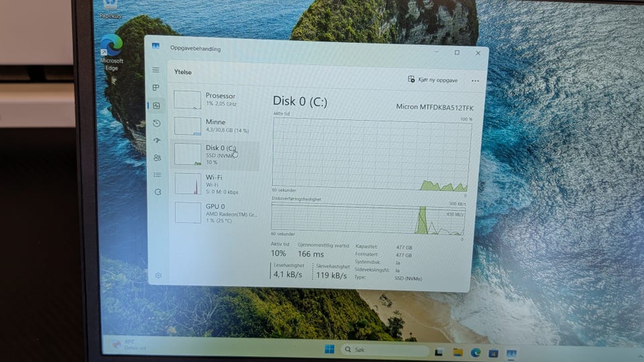Image resolution: width=644 pixels, height=362 pixels.
Task: Click the Prosessor mini graph thumbnail
Action: coord(187,100)
